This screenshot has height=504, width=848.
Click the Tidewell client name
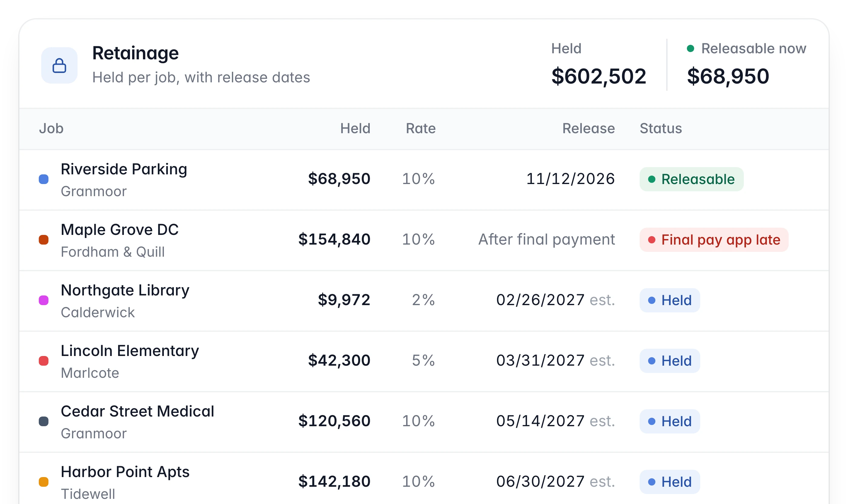pos(88,494)
